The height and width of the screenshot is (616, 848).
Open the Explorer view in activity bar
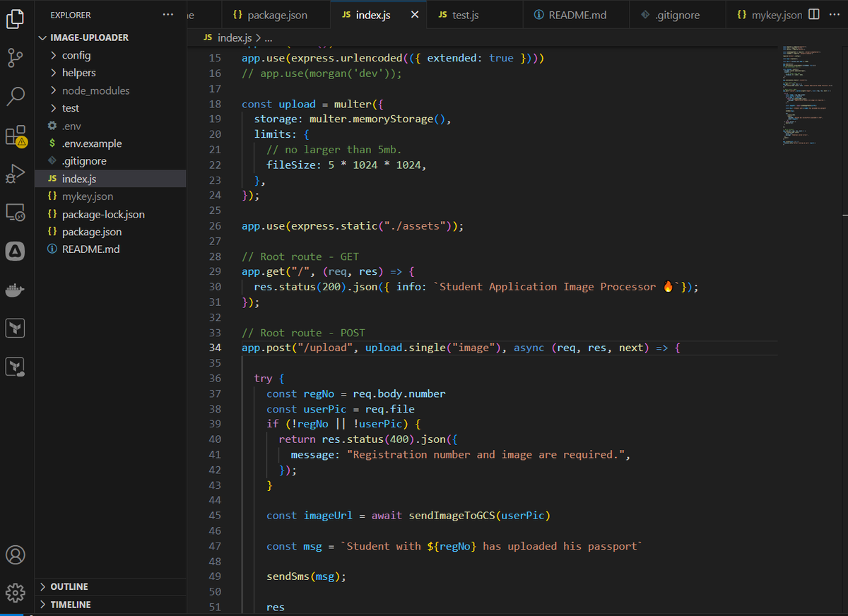tap(16, 19)
